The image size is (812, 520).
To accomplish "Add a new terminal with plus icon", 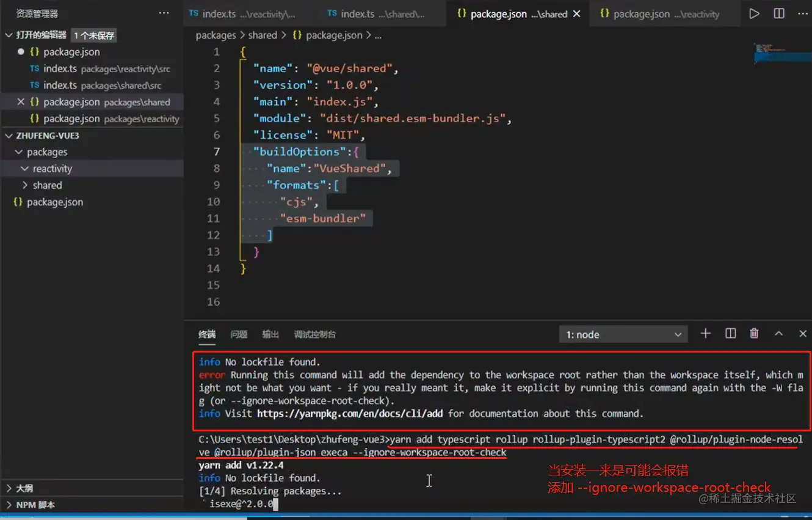I will 706,334.
